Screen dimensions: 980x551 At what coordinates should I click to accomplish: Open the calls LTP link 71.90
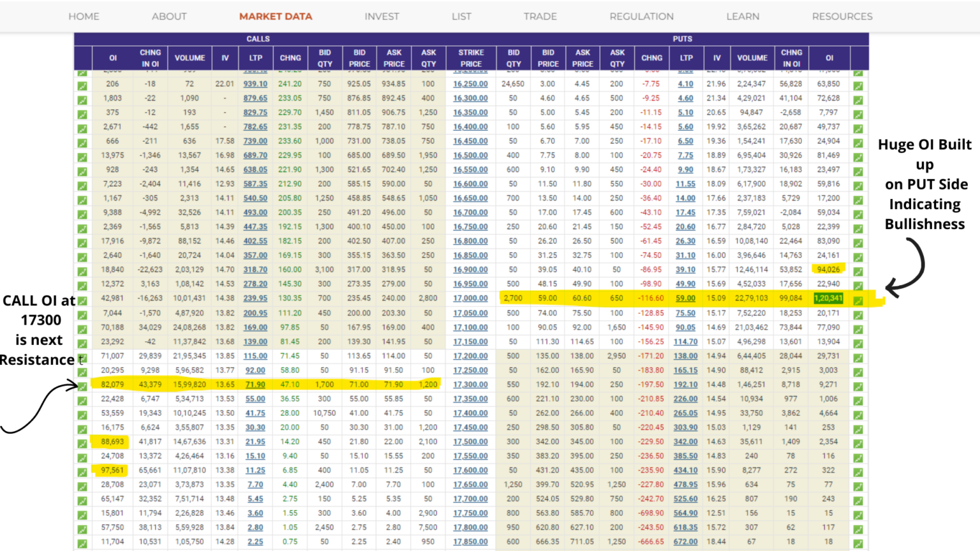[255, 385]
